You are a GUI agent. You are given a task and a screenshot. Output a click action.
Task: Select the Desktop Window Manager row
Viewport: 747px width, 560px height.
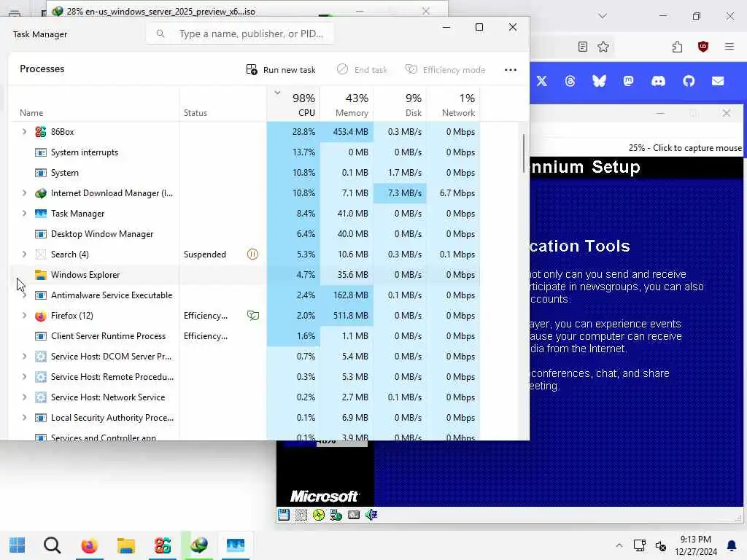(244, 234)
